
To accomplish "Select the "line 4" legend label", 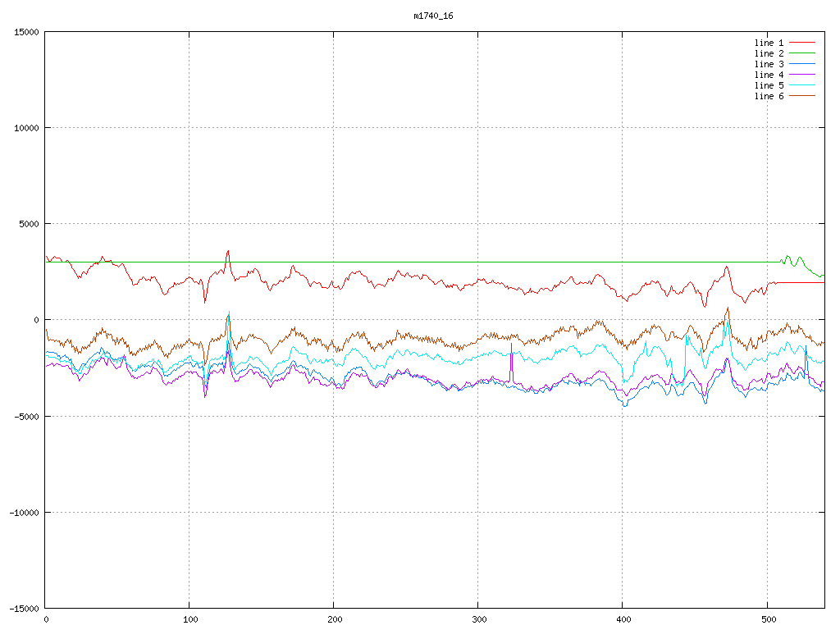I will click(x=769, y=75).
